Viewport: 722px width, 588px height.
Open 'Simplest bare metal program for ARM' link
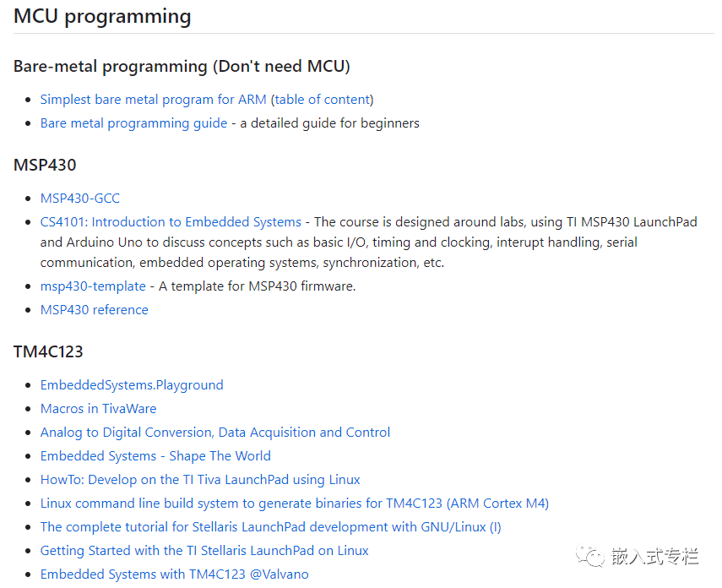[154, 100]
